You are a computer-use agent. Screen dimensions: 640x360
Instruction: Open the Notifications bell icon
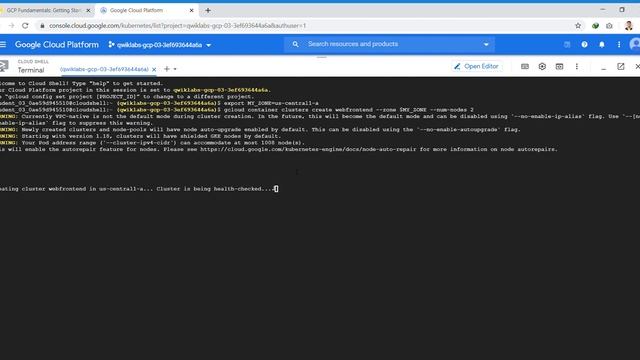(602, 44)
